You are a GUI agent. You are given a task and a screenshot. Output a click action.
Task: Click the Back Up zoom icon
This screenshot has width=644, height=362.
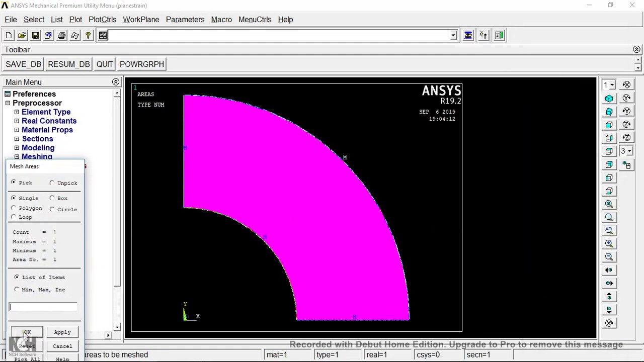[x=609, y=230]
